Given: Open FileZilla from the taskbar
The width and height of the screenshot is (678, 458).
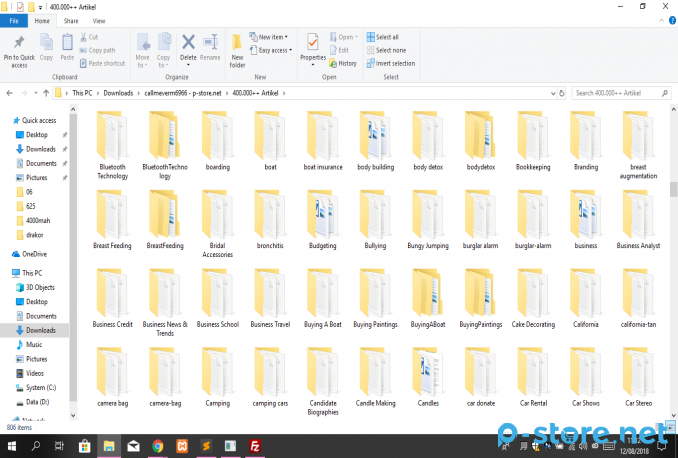Looking at the screenshot, I should pos(256,445).
